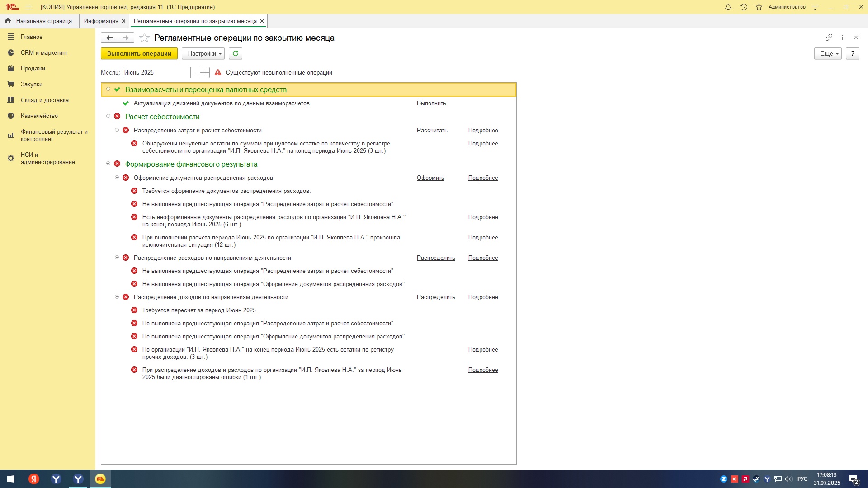Open the Казначейство section icon

(11, 116)
